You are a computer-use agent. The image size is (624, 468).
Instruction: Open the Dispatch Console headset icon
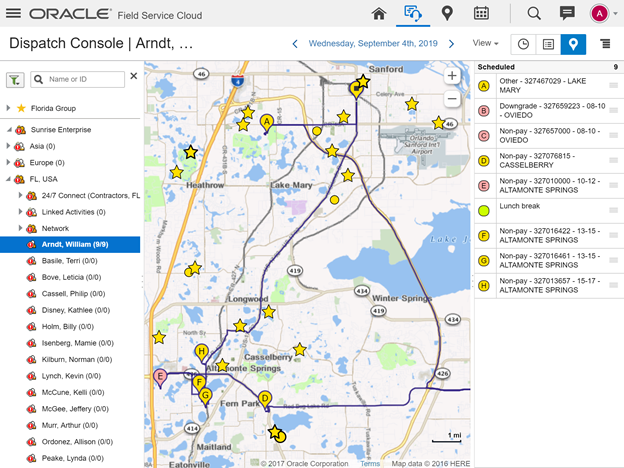pos(413,13)
